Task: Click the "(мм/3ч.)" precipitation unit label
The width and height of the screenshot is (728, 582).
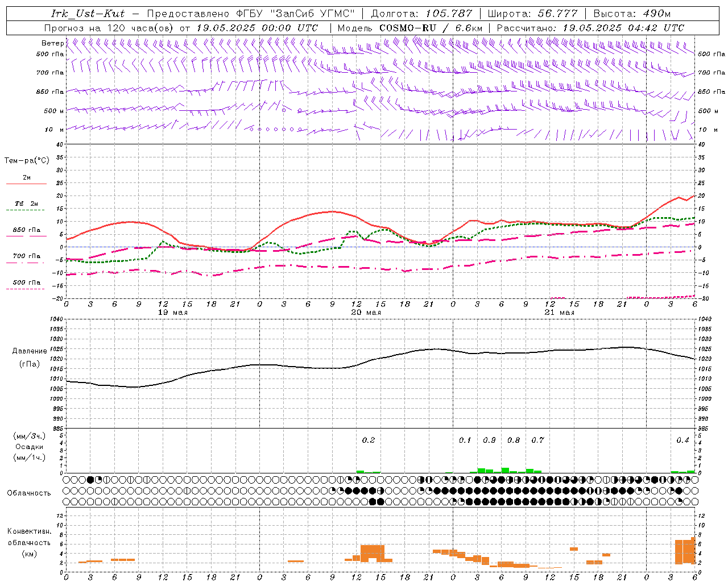Action: point(29,436)
